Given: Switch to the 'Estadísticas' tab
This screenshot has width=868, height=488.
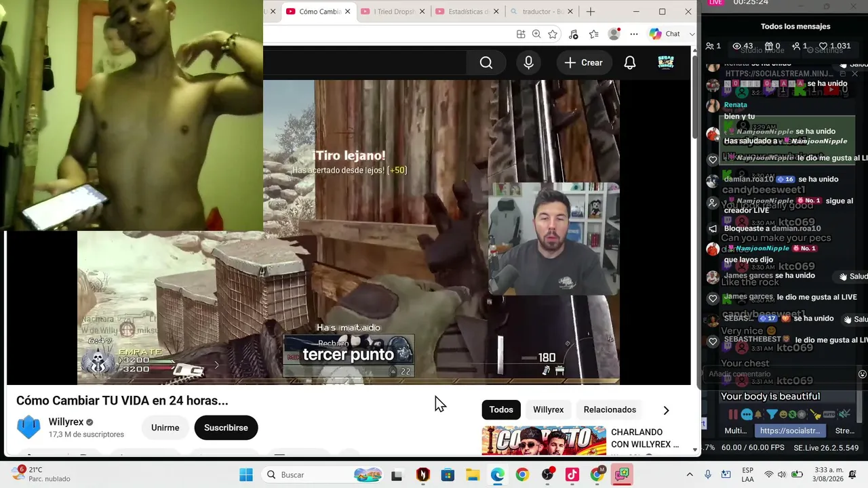Looking at the screenshot, I should (462, 12).
